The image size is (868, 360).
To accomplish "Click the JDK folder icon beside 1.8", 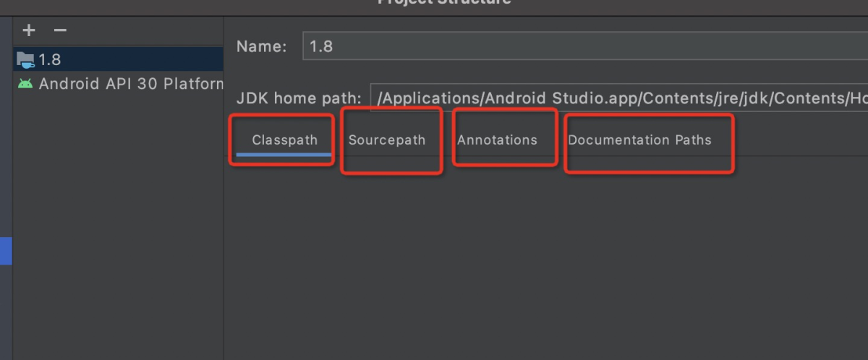I will pos(25,59).
